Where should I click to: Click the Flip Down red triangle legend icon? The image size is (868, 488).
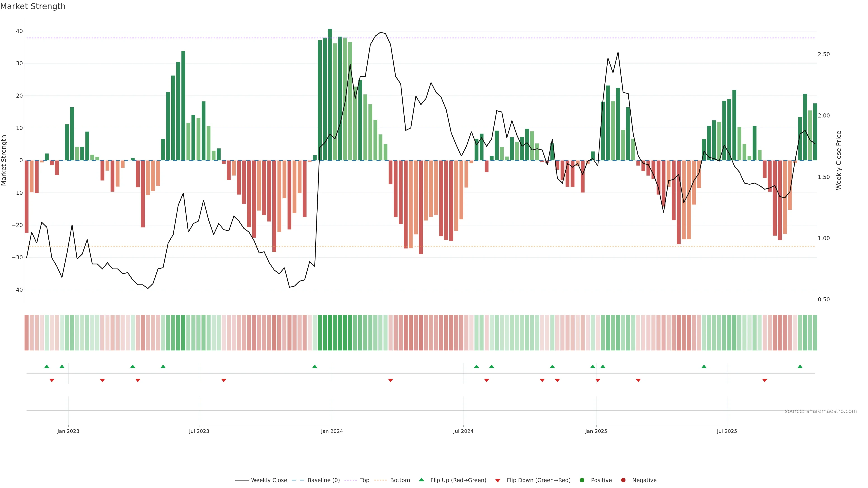pos(498,480)
